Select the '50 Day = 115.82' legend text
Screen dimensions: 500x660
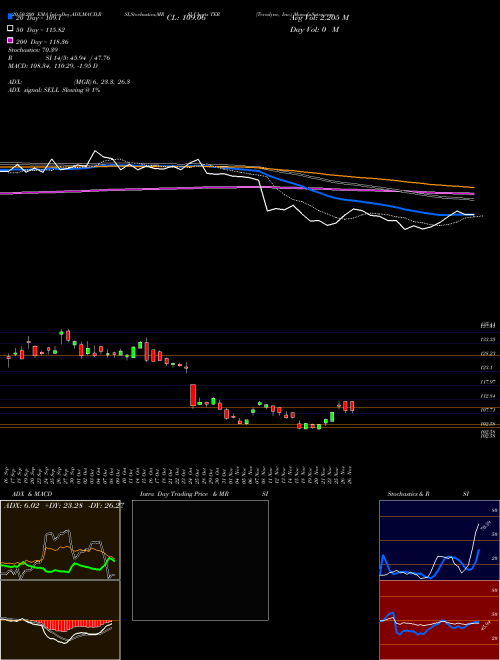tap(42, 29)
